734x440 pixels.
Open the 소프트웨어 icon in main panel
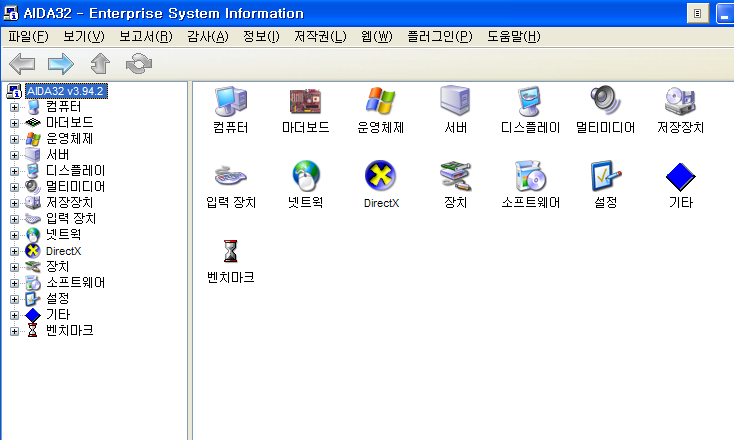(x=530, y=176)
